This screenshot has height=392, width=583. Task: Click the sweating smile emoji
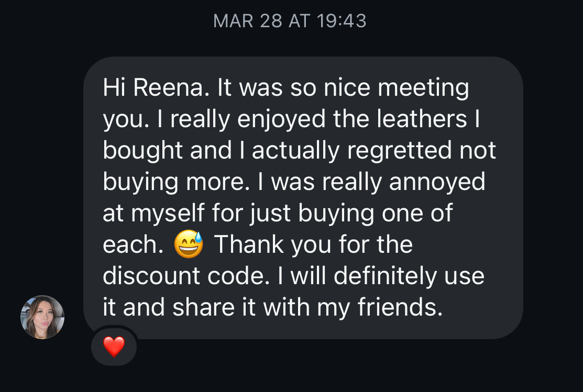pos(189,245)
